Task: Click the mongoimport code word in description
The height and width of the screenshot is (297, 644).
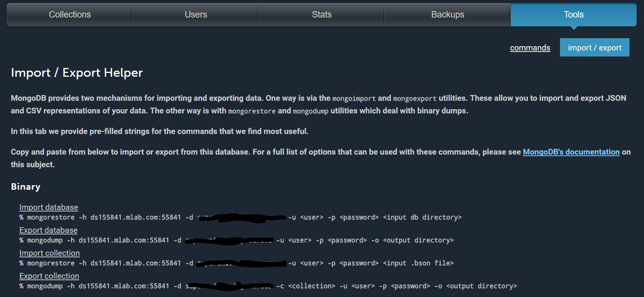Action: [354, 98]
